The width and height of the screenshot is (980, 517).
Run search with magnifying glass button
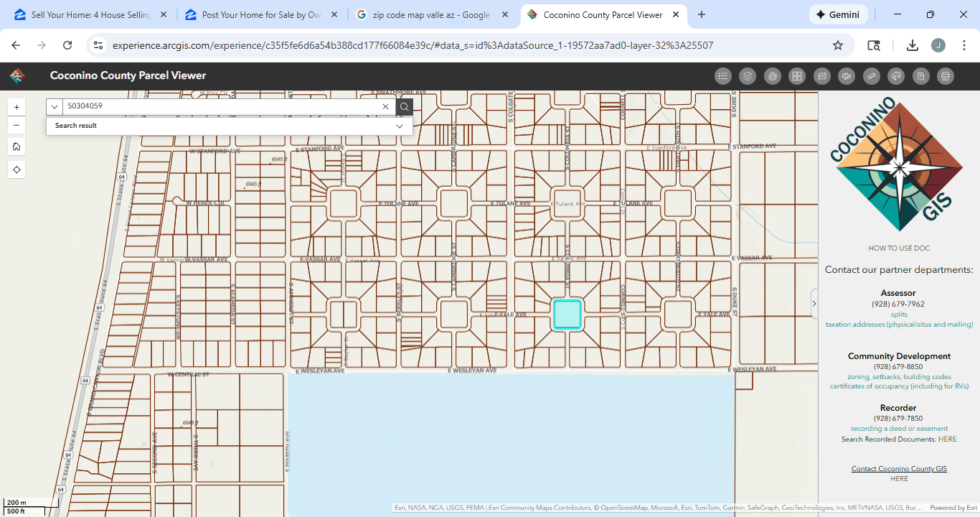pyautogui.click(x=405, y=107)
